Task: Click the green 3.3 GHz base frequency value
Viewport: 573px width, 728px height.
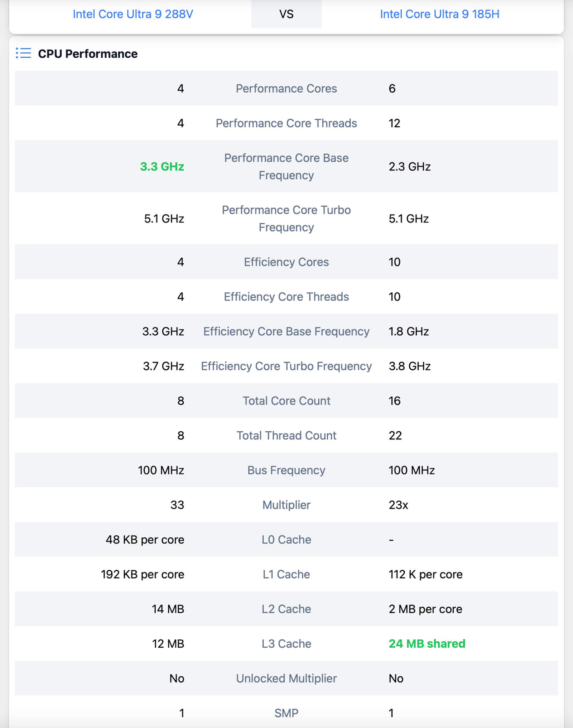Action: [x=162, y=167]
